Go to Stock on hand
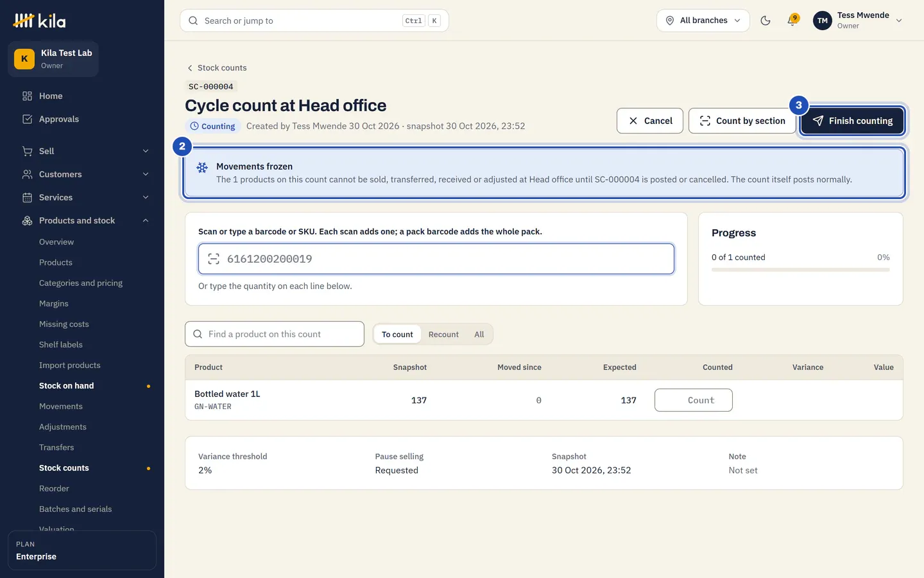This screenshot has width=924, height=578. (x=67, y=386)
